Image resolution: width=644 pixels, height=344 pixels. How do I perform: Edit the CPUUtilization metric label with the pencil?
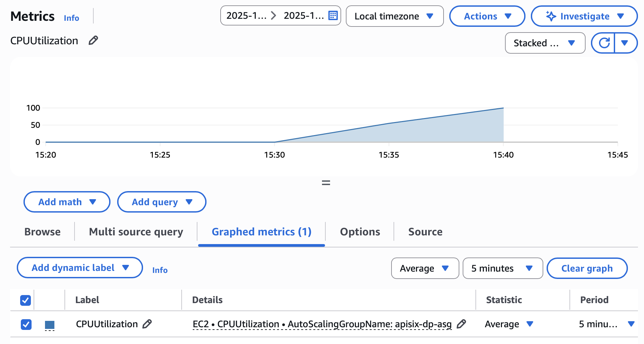point(146,324)
